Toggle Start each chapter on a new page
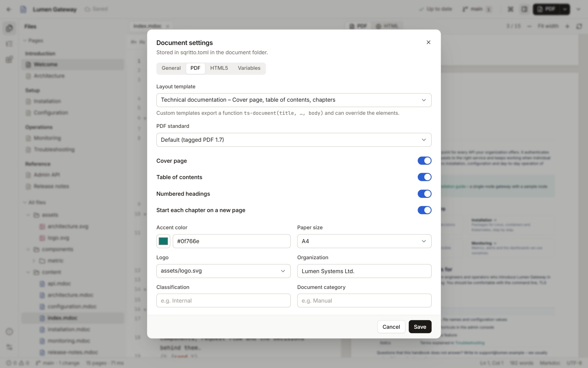Screen dimensions: 588x368 click(424, 210)
